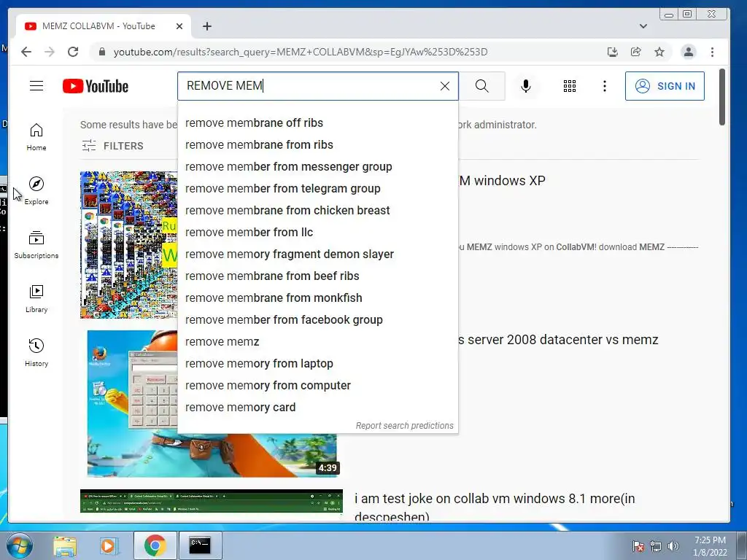Screen dimensions: 747x560
Task: Click the SIGN IN button
Action: (665, 86)
